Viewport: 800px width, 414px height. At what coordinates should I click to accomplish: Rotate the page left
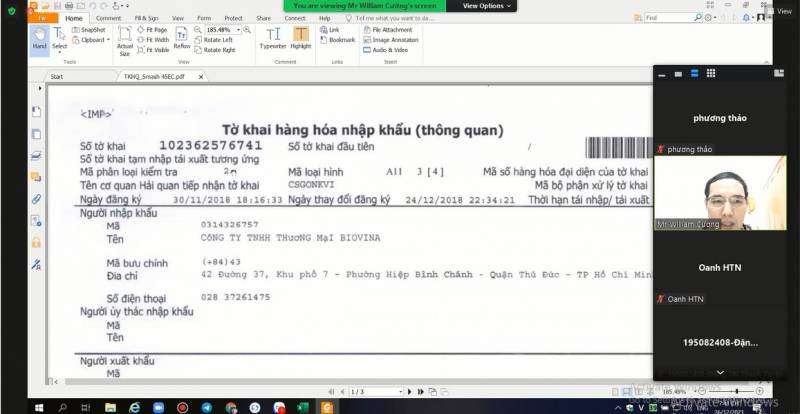point(214,40)
